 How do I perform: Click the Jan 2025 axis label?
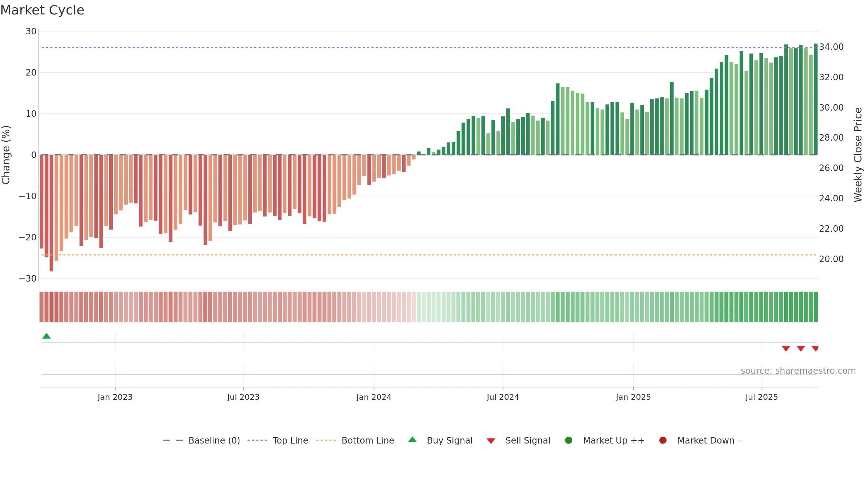pyautogui.click(x=633, y=397)
